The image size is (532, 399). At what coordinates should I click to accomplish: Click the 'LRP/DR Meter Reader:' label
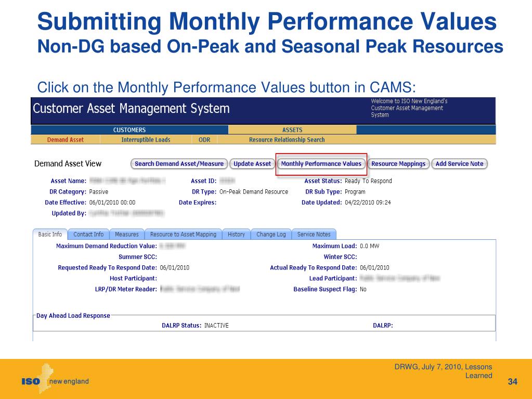pyautogui.click(x=126, y=289)
